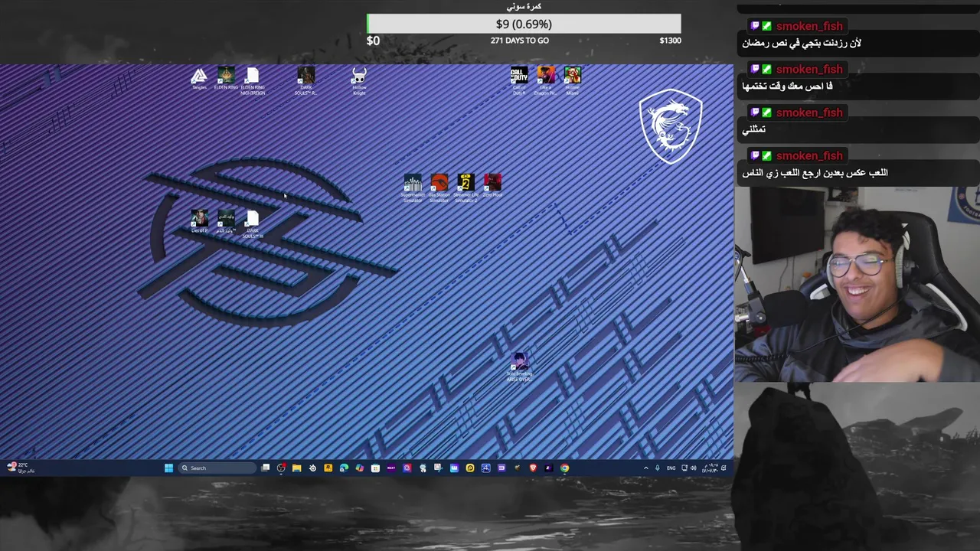Viewport: 980px width, 551px height.
Task: Select the Streamer Life Simulator 2 icon
Action: 465,188
